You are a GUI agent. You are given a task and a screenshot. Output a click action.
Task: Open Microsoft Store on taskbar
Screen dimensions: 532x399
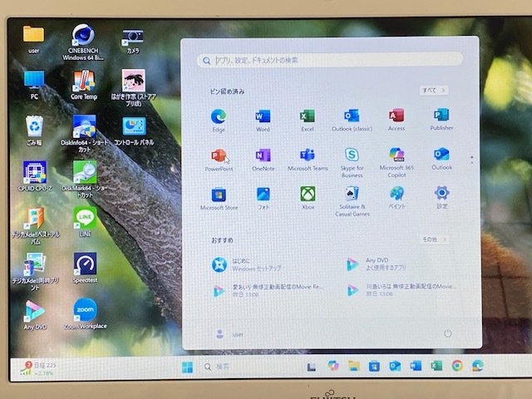point(374,366)
